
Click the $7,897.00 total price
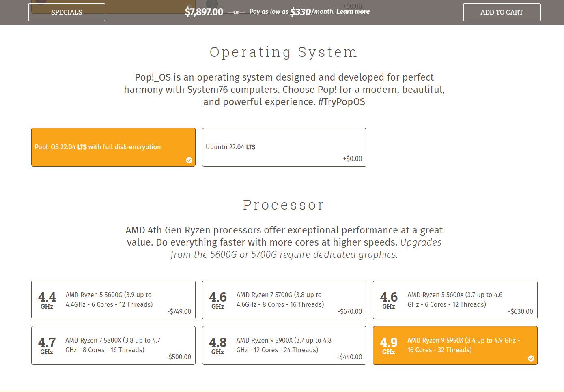coord(204,12)
